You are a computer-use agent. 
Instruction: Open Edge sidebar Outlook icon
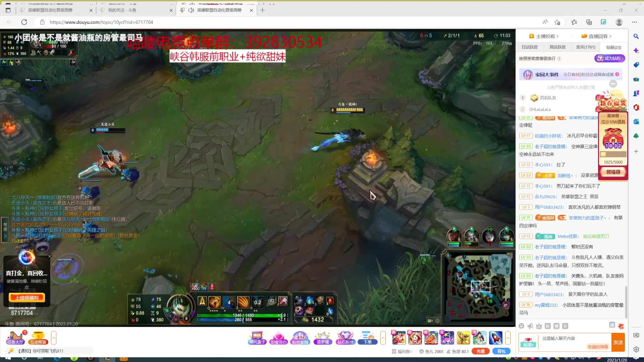point(636,122)
